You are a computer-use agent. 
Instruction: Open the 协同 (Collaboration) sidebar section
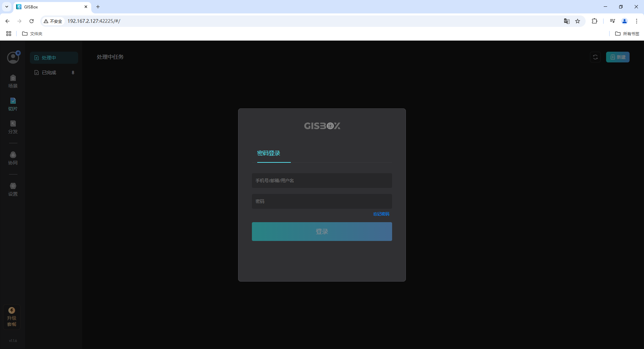pyautogui.click(x=13, y=158)
